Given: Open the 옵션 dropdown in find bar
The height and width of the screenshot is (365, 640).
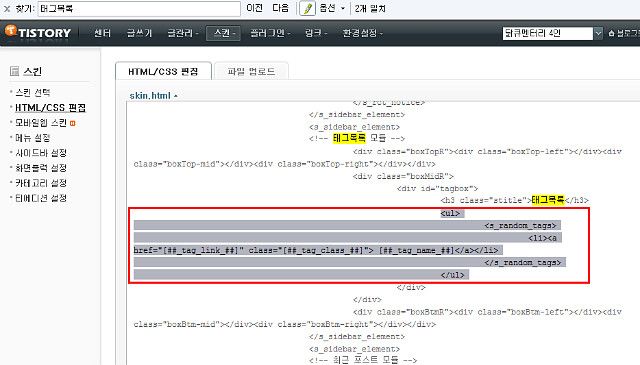Looking at the screenshot, I should pos(332,8).
